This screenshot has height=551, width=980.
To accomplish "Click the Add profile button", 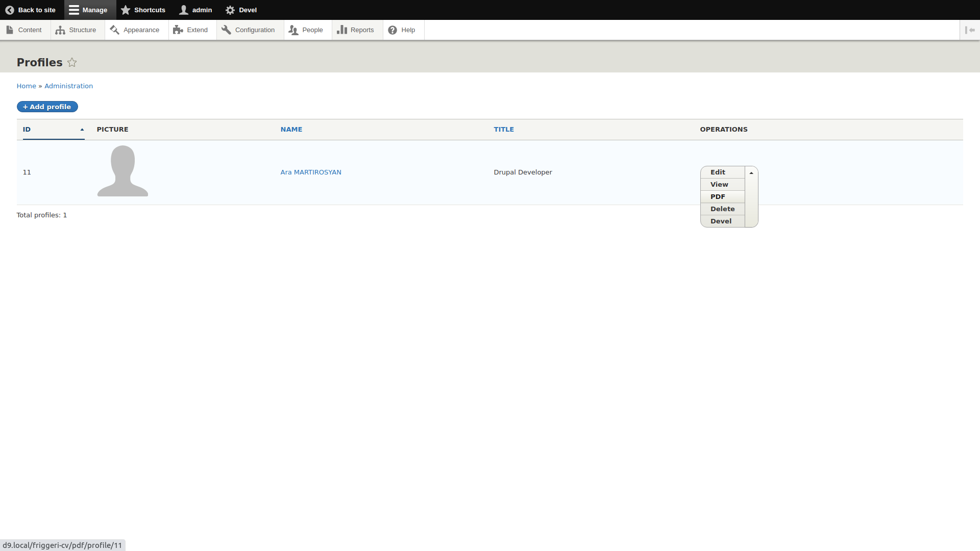I will coord(47,107).
